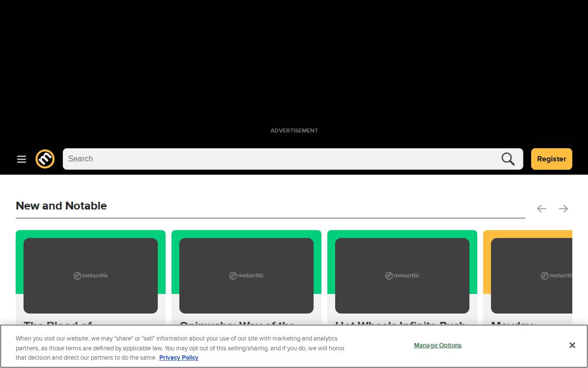Viewport: 588px width, 368px height.
Task: Go to the Metacritic home logo
Action: point(45,159)
